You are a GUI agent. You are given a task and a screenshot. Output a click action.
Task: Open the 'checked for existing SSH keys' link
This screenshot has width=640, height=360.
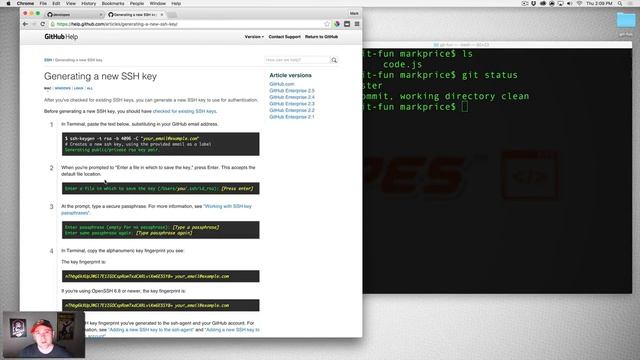[x=184, y=111]
